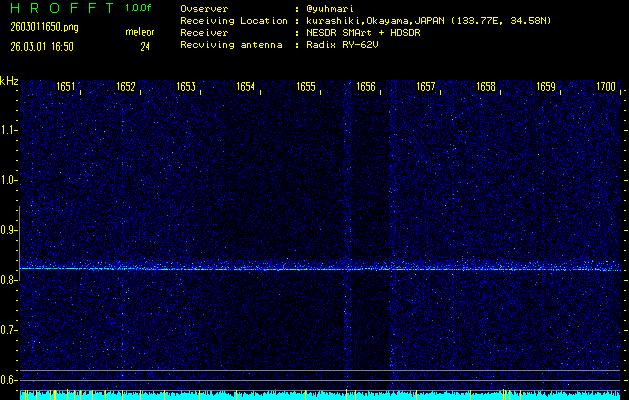Click the 1652 time axis label
Screen dimensions: 629x400
coord(126,86)
